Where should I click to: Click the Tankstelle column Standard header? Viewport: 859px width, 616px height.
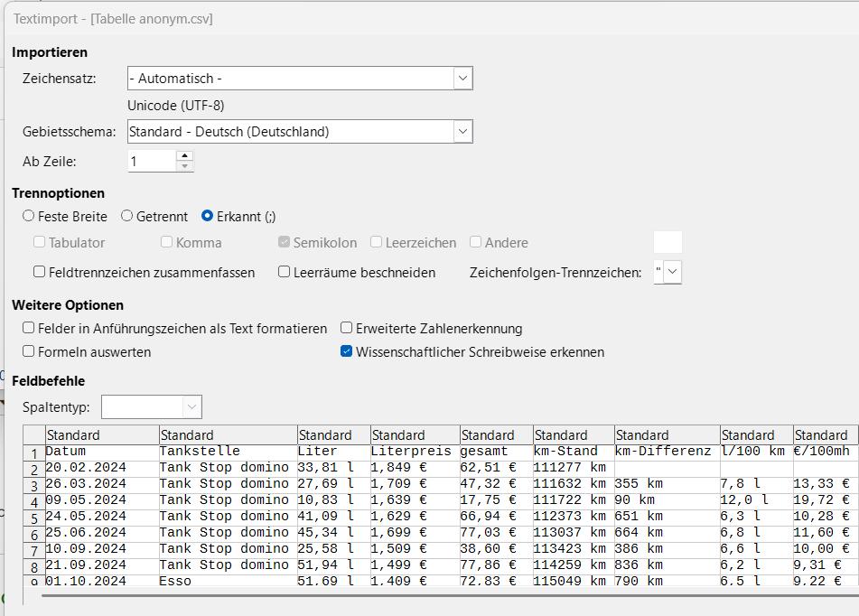tap(228, 435)
